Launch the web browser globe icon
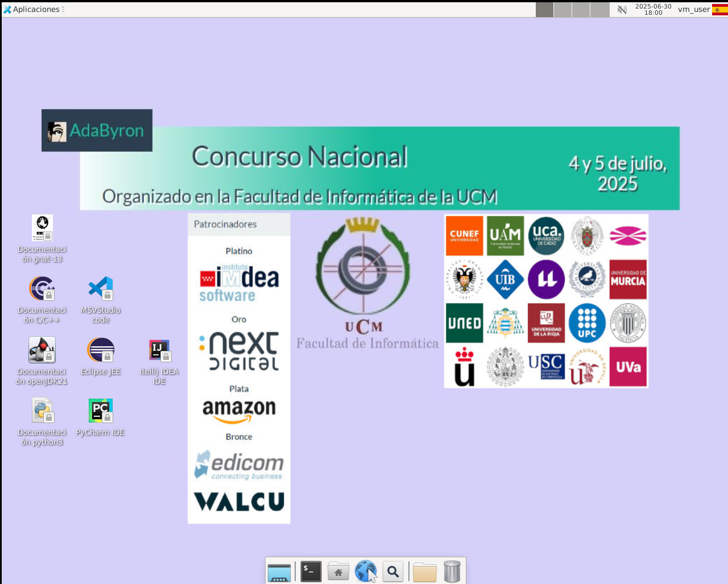728x584 pixels. (366, 571)
